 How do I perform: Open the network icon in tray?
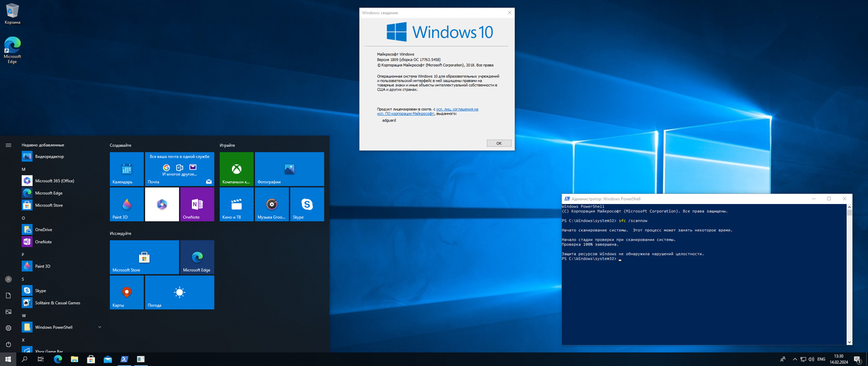click(803, 359)
